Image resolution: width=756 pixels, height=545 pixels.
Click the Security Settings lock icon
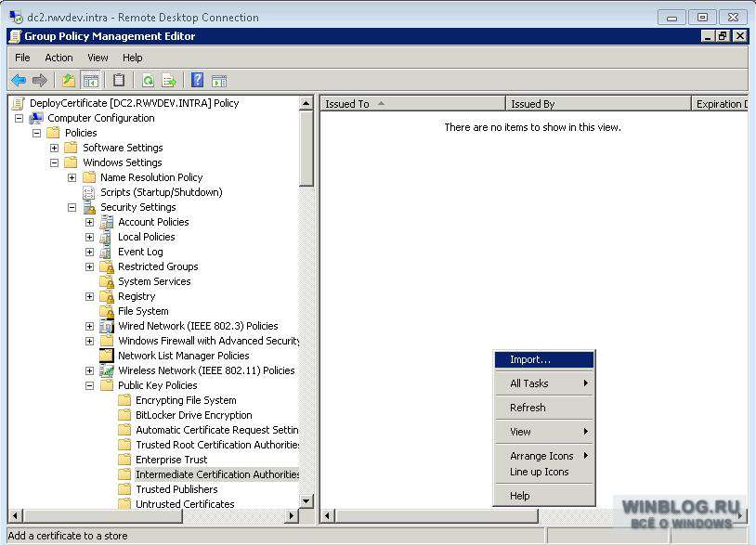tap(89, 207)
